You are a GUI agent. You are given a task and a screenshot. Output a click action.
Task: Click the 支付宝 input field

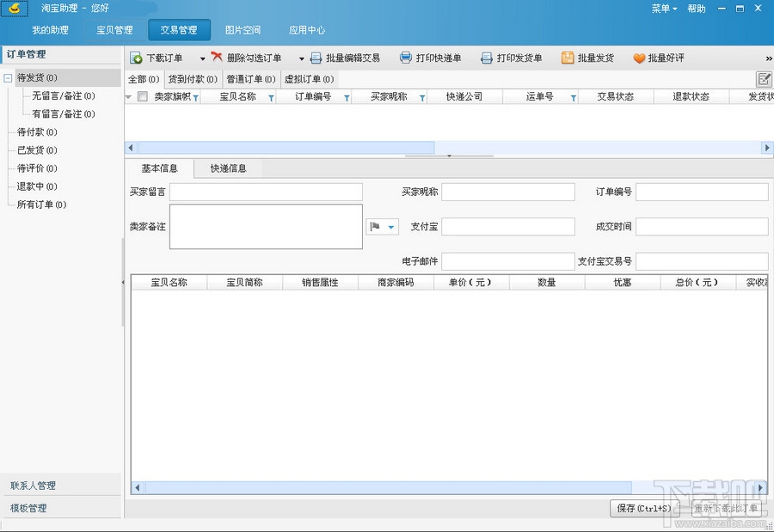point(508,227)
